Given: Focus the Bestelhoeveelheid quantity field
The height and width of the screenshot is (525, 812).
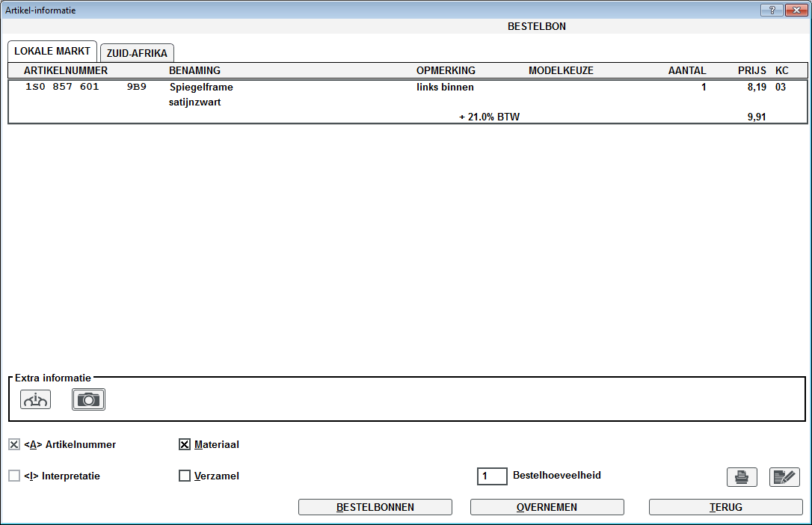Looking at the screenshot, I should [x=492, y=476].
